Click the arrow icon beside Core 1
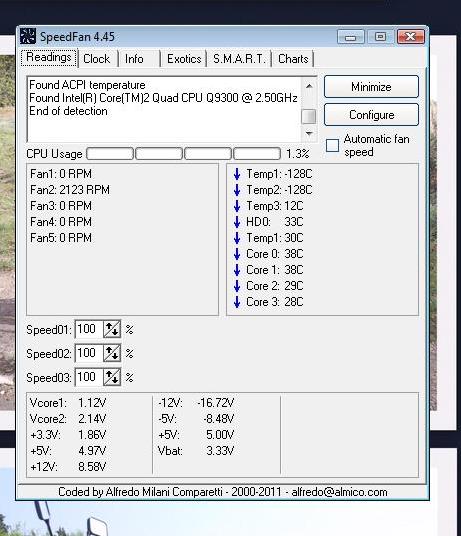 [237, 270]
